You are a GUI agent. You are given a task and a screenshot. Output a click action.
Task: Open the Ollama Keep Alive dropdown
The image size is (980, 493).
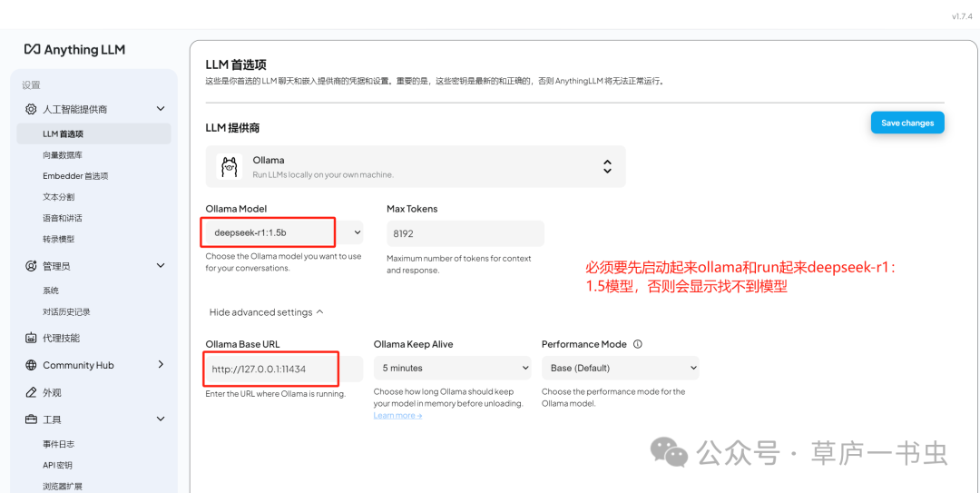point(452,368)
